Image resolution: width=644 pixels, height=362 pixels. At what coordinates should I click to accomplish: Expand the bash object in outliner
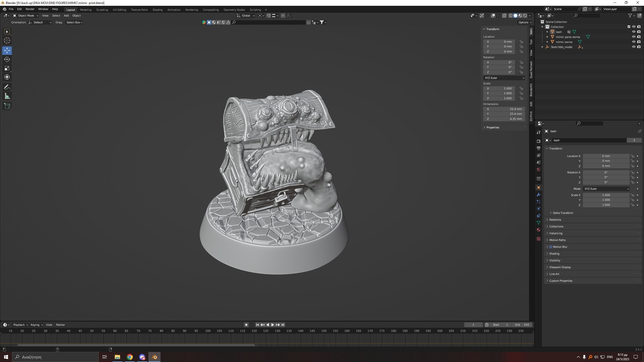[x=547, y=32]
